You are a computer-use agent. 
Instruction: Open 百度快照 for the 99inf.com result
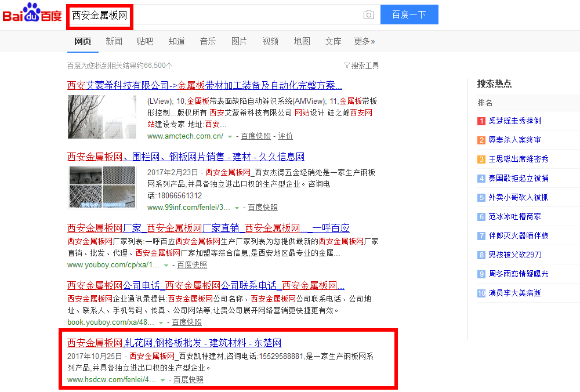point(263,208)
